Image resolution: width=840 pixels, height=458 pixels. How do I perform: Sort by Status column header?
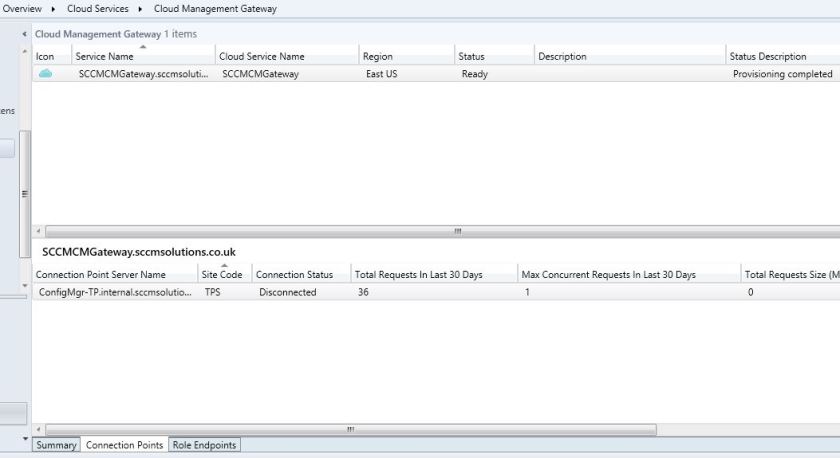click(x=494, y=56)
